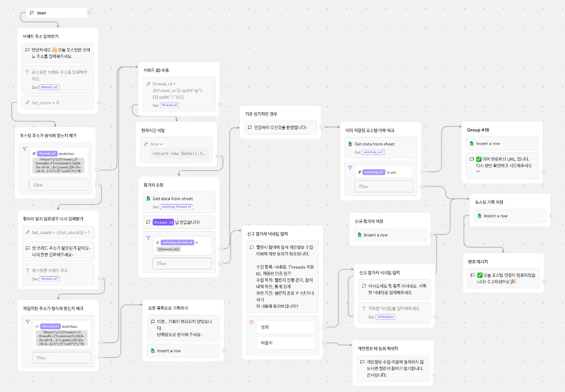Screen dimensions: 565x392
Task: Click the Else branch in 재입력한 주소가 형식에 맞는지 체크
Action: (x=62, y=358)
